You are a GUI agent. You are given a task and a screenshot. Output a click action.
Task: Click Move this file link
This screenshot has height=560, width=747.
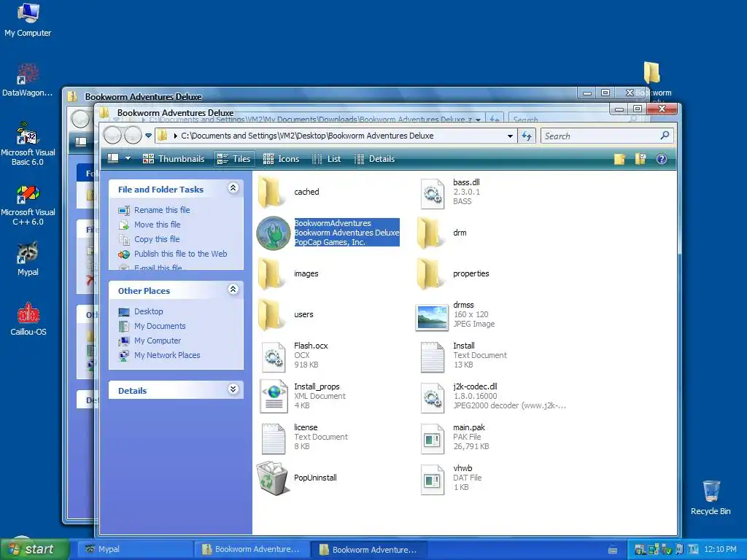(158, 225)
